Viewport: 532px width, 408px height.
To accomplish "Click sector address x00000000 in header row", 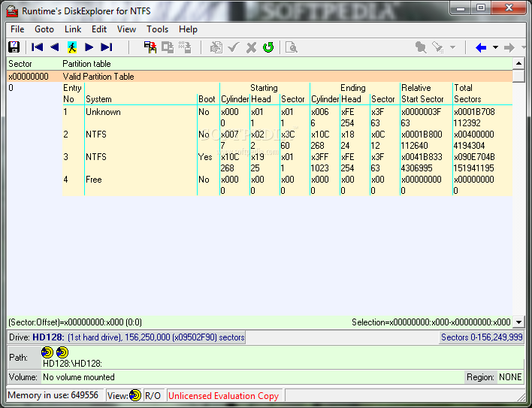I will (29, 77).
